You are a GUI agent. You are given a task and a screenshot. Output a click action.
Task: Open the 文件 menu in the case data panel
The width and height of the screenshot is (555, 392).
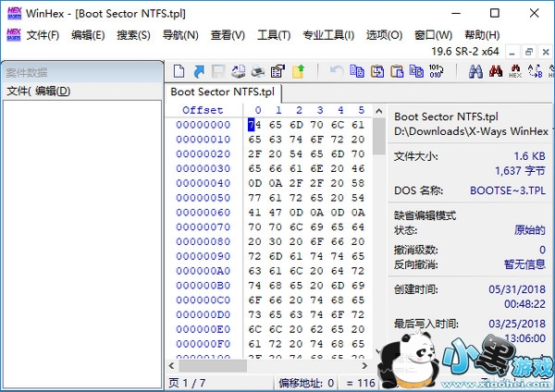[18, 92]
